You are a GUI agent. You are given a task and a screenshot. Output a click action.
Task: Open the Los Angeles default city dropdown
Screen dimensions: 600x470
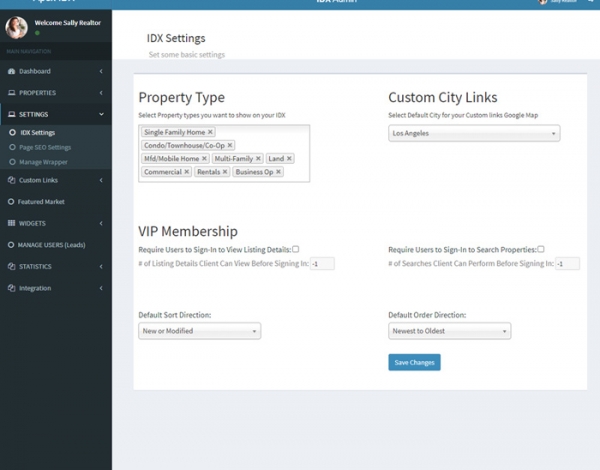(473, 133)
